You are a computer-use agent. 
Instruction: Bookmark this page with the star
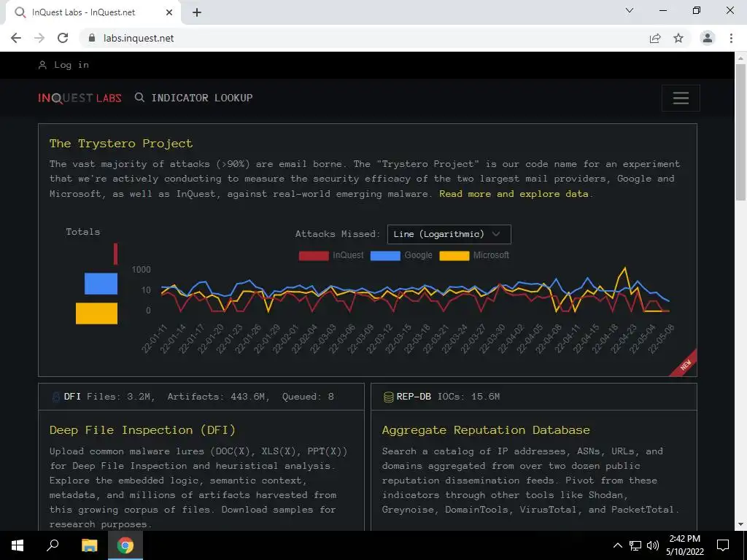click(x=678, y=38)
